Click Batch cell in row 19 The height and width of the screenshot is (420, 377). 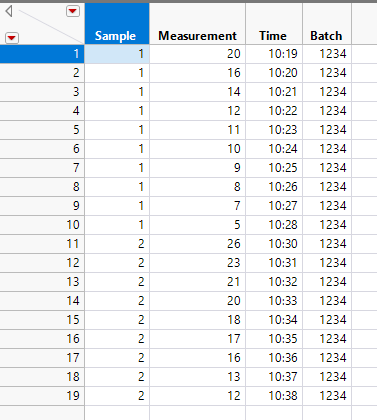(x=327, y=396)
